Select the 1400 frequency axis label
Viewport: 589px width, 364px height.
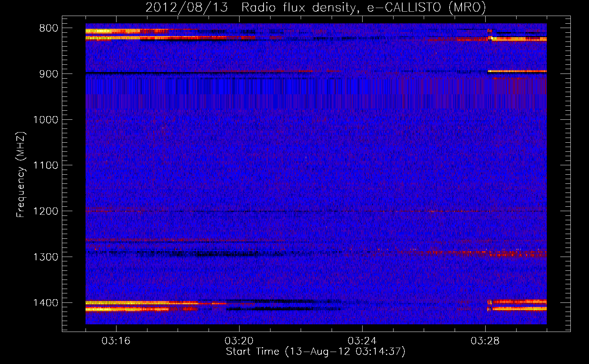(x=46, y=303)
